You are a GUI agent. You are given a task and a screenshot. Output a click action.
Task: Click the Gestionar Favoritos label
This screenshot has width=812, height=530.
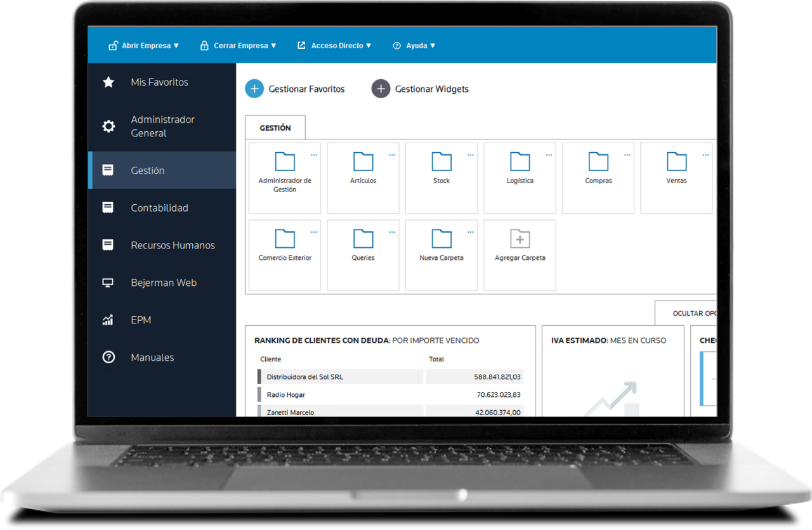pos(307,89)
